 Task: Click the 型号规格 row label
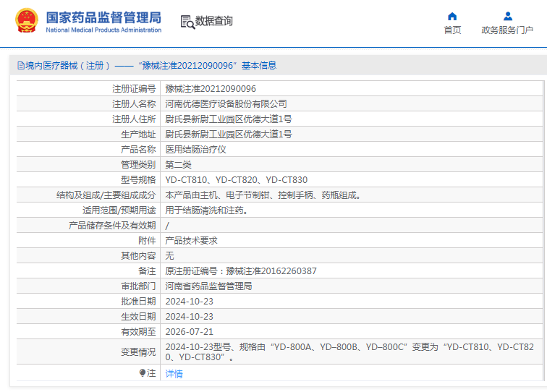(138, 180)
